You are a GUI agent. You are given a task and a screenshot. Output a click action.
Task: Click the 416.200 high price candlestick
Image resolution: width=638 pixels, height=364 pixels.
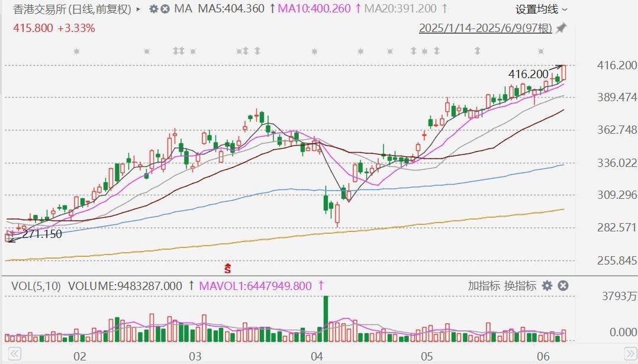pos(563,72)
